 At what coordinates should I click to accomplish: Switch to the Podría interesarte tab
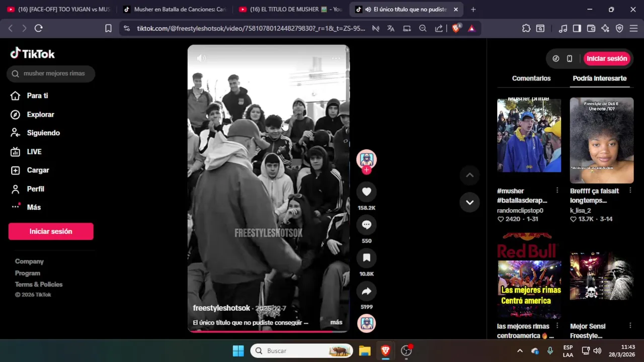[x=600, y=78]
